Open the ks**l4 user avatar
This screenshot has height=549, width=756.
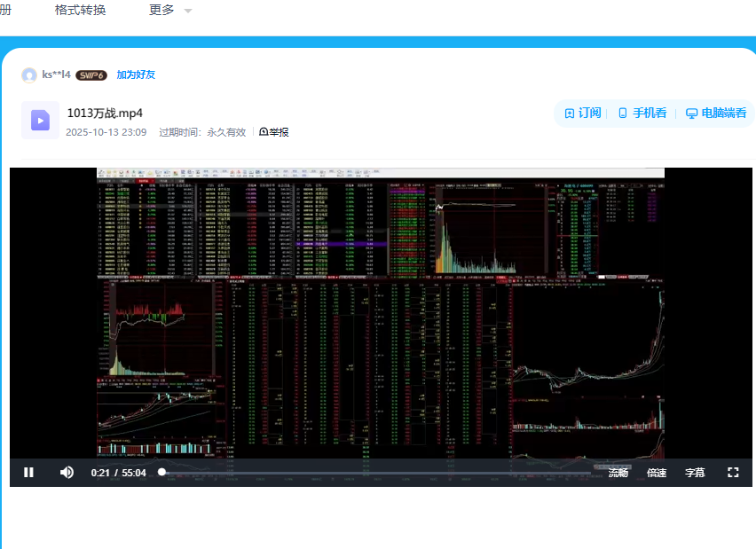tap(29, 75)
